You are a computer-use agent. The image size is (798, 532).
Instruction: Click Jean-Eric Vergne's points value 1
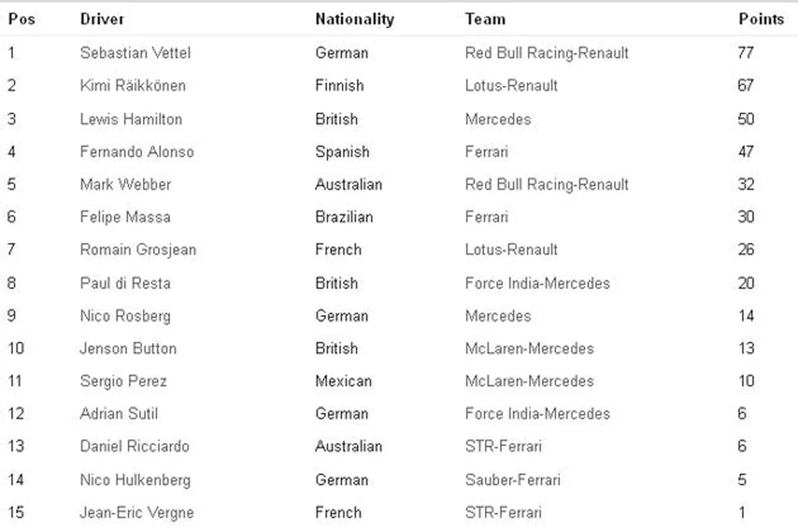pos(742,513)
